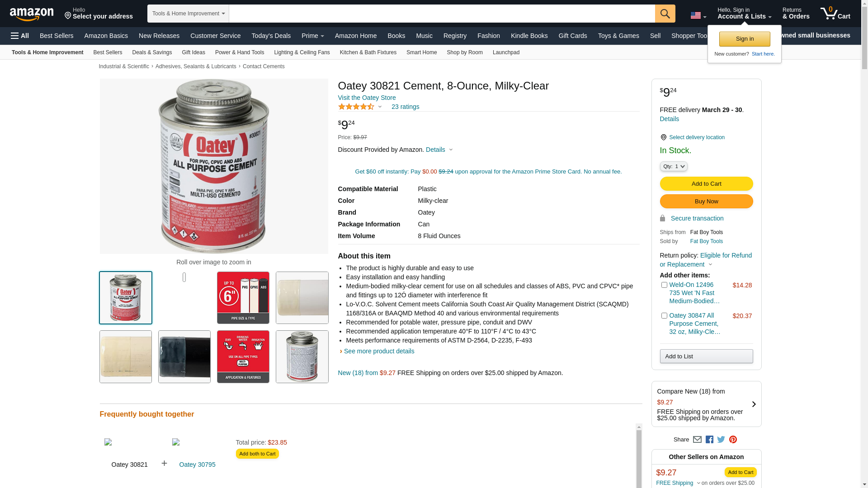Open the All hamburger menu
This screenshot has width=868, height=488.
(20, 36)
